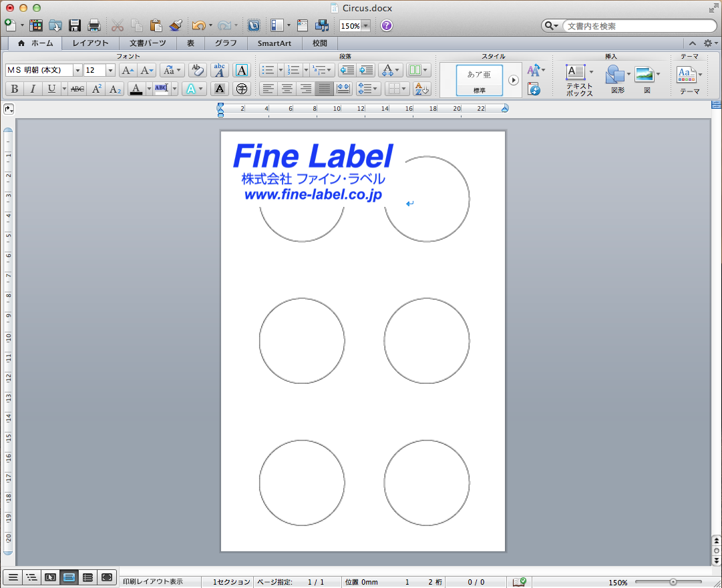Toggle Strikethrough formatting
The width and height of the screenshot is (722, 588).
pyautogui.click(x=77, y=89)
